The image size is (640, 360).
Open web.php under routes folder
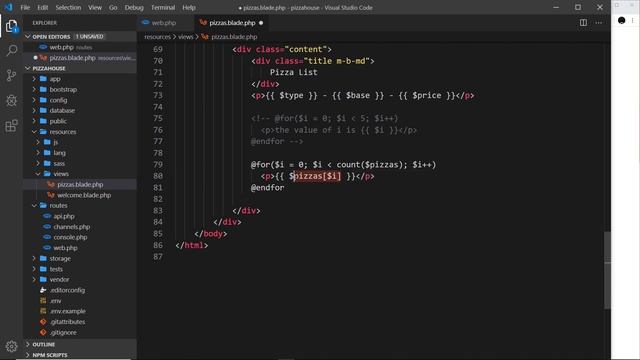click(x=80, y=248)
